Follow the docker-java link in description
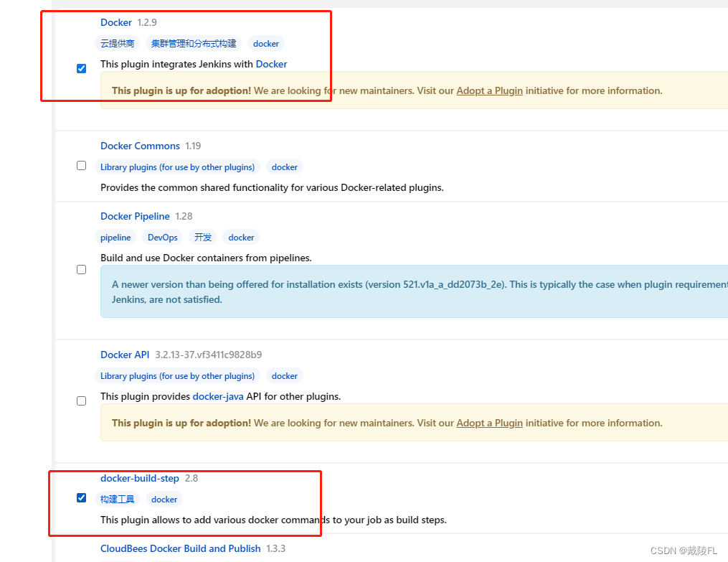This screenshot has height=562, width=728. pyautogui.click(x=218, y=397)
